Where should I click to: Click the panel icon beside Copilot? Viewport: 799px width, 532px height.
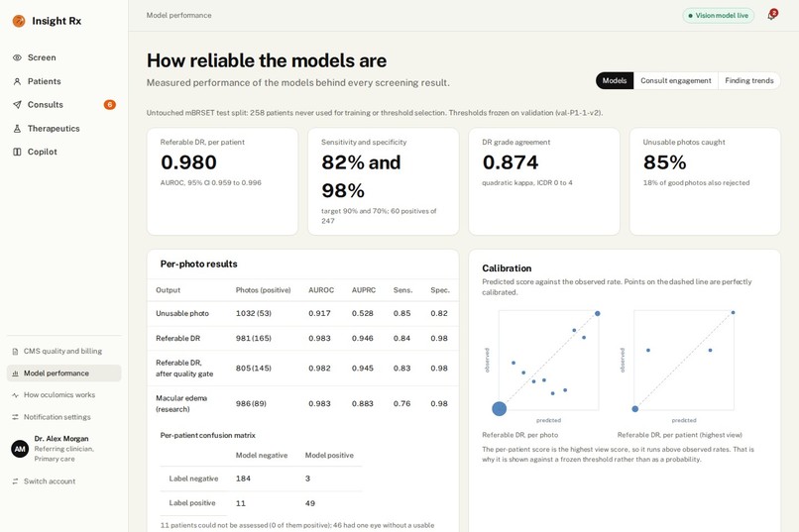pyautogui.click(x=17, y=152)
